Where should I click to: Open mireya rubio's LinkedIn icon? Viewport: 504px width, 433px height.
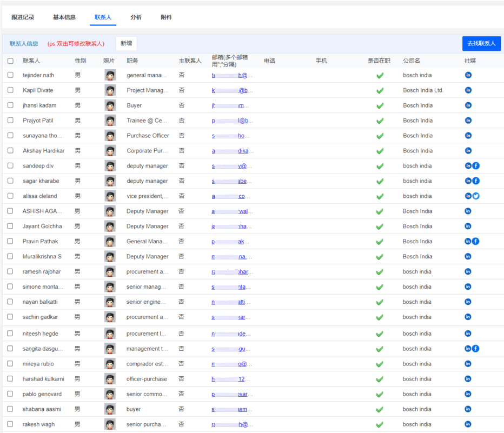pos(468,364)
